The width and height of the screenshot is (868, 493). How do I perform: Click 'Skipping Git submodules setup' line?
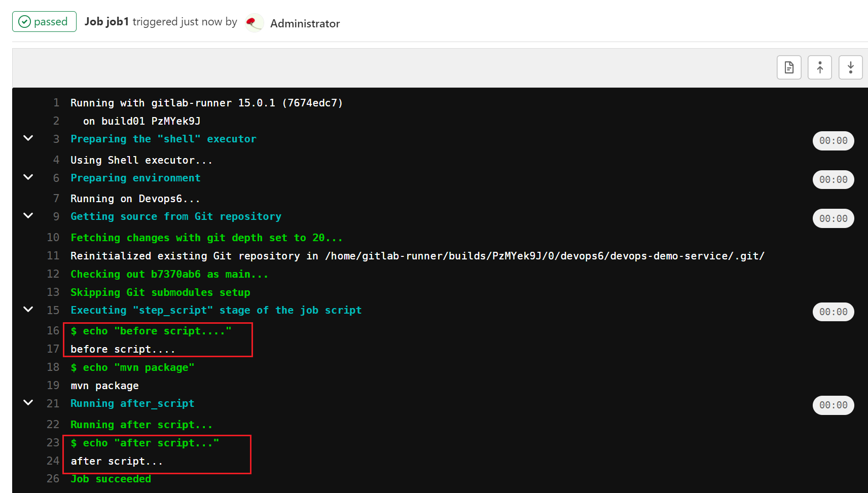[x=160, y=292]
